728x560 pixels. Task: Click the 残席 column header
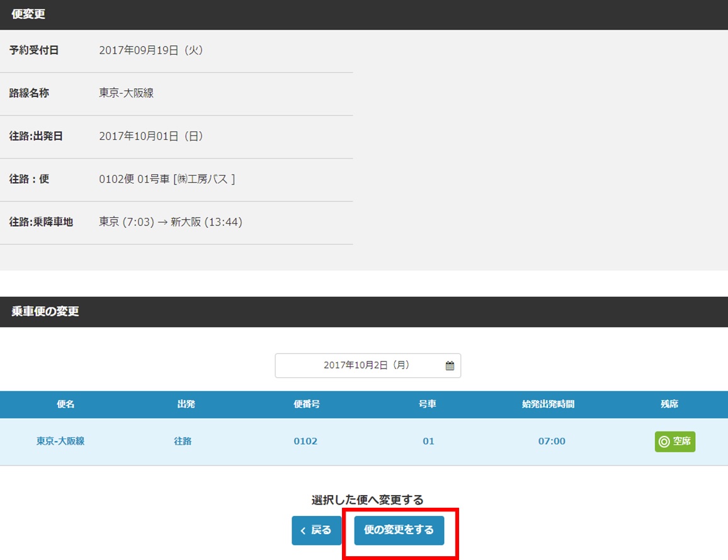[669, 404]
